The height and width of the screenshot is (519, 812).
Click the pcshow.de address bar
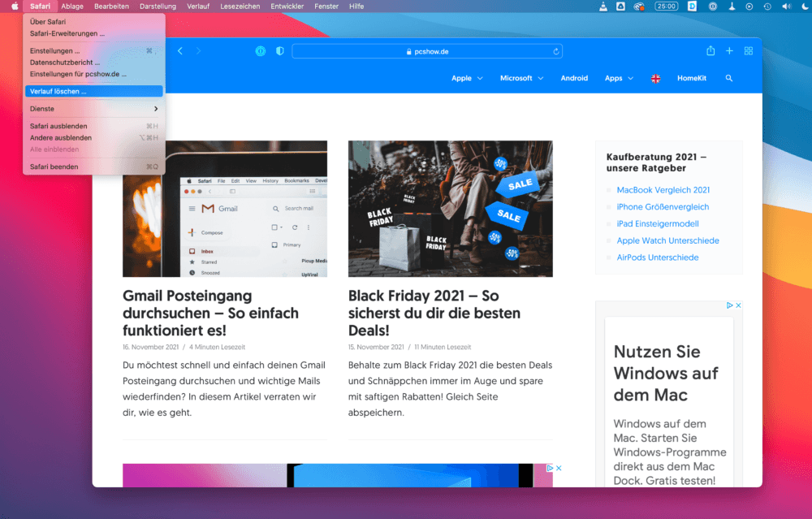coord(427,51)
